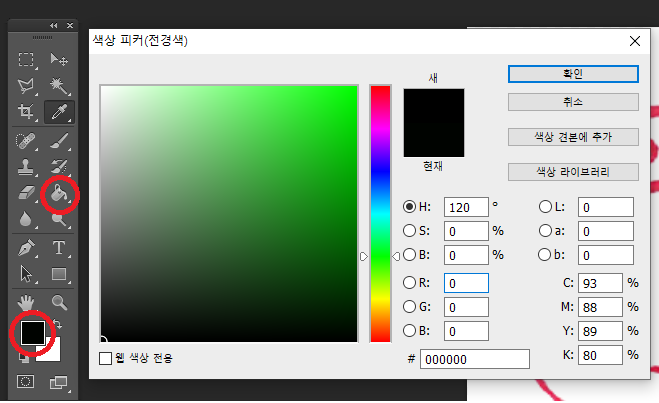Viewport: 659px width, 403px height.
Task: Click the H value field showing 120
Action: [466, 207]
